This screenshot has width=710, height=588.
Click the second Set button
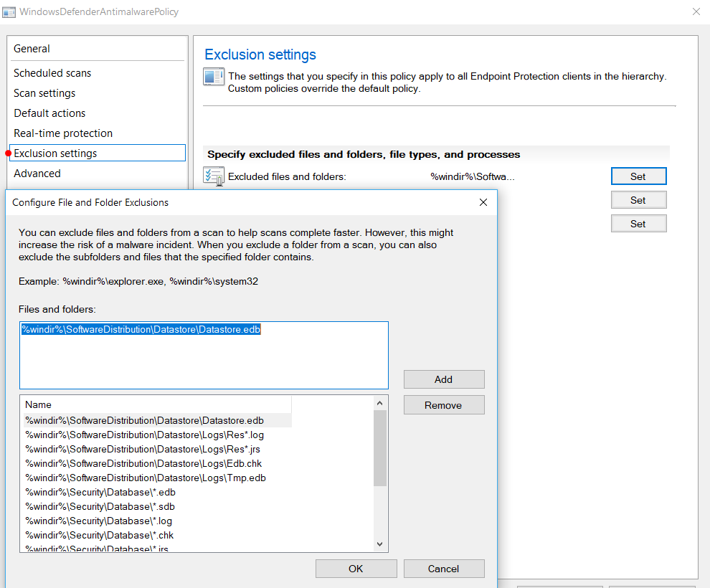coord(638,200)
